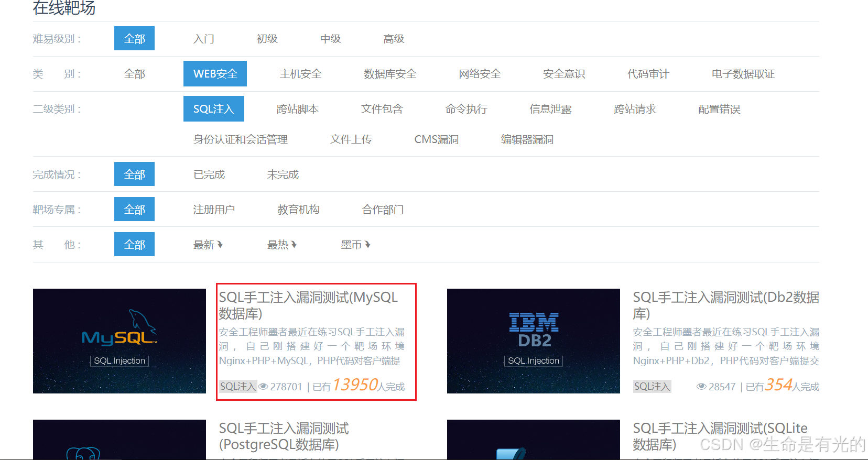Open SQL手工注入漏洞测试(MySQL数据库) title link
The image size is (868, 460).
(308, 305)
